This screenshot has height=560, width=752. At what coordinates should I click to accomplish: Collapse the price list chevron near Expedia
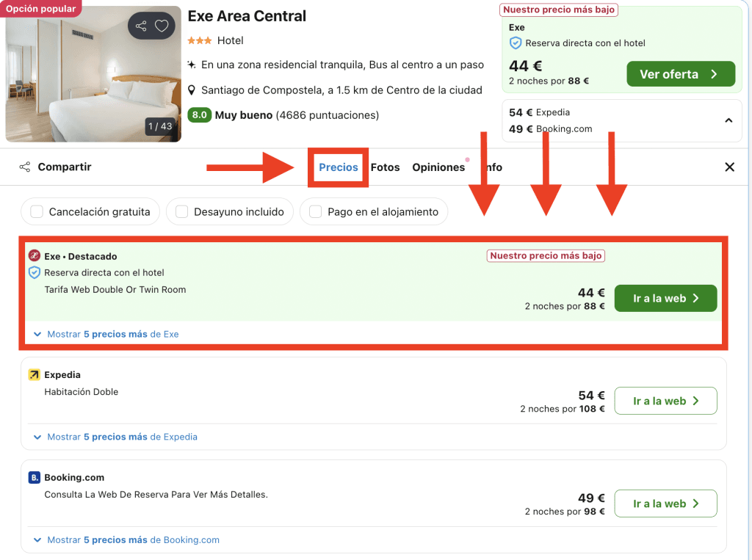click(728, 120)
